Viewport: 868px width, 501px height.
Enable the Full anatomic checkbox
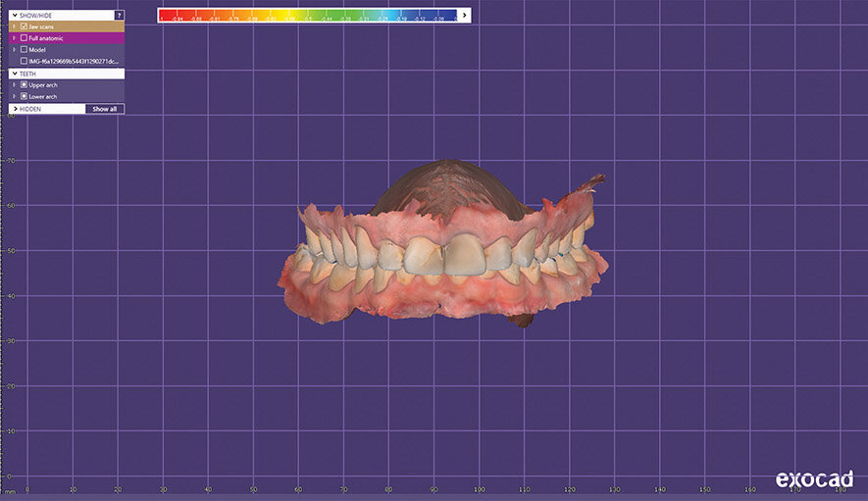(24, 38)
